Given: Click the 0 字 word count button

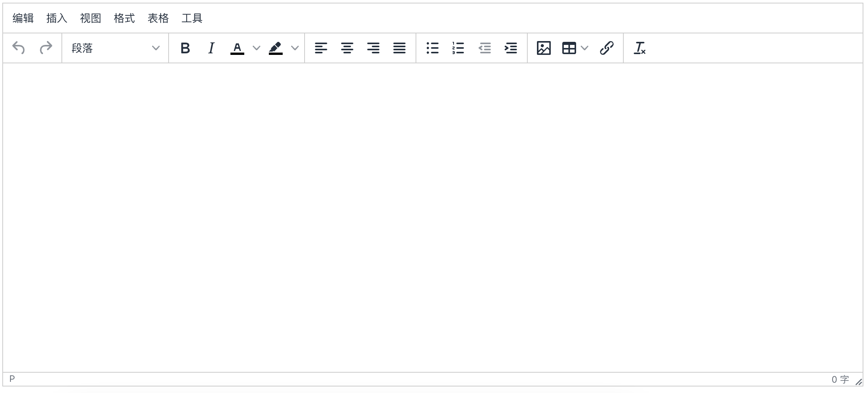Looking at the screenshot, I should pos(840,380).
